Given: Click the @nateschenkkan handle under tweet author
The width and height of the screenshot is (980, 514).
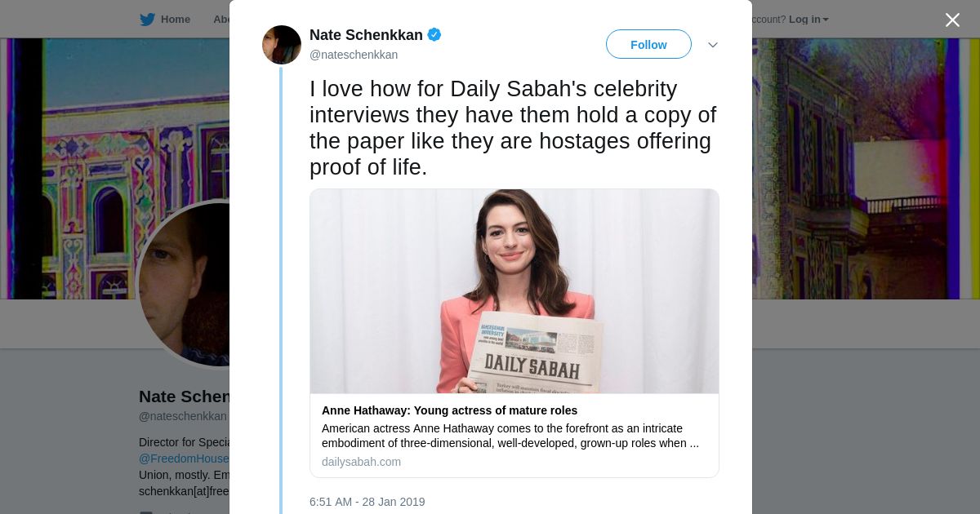Looking at the screenshot, I should click(x=354, y=55).
